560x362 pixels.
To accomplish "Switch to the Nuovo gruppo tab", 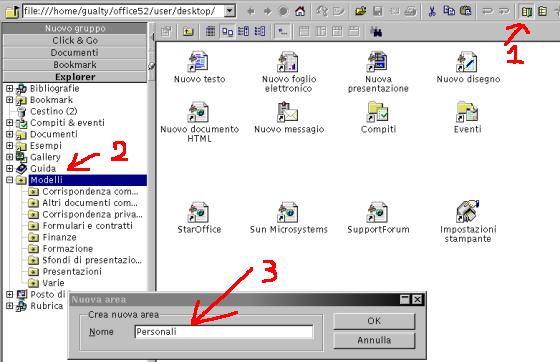I will click(75, 28).
